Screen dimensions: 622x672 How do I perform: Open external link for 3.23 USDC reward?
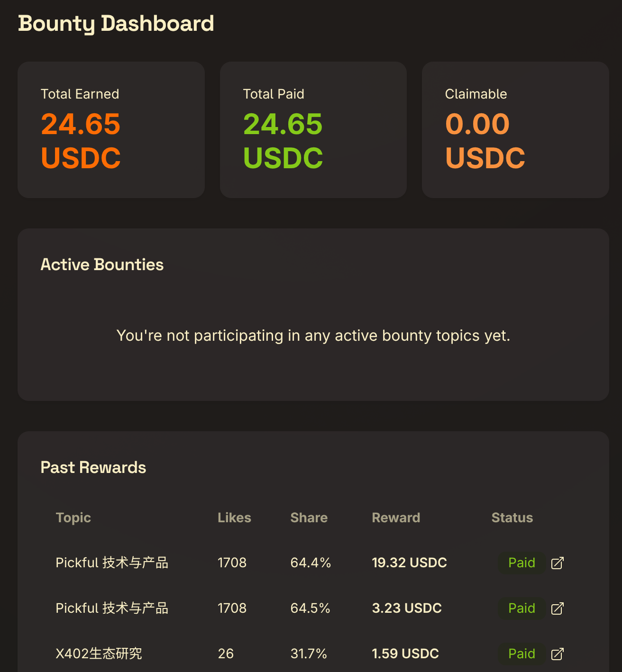557,608
